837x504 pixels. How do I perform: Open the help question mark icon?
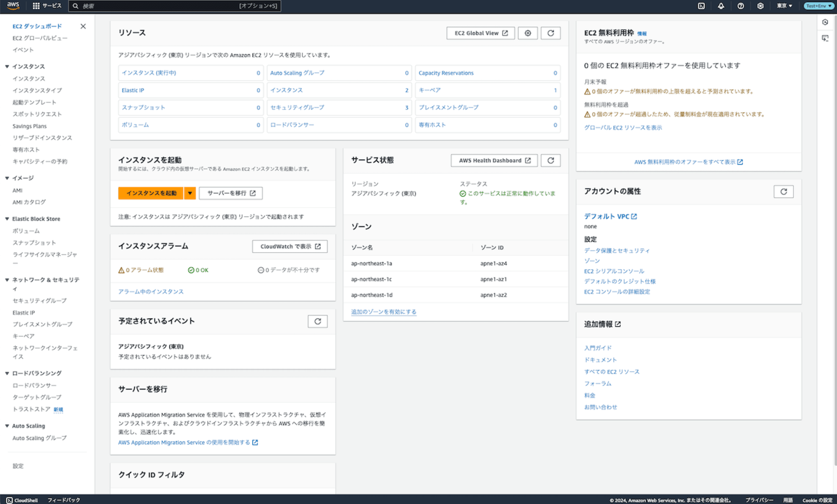[x=741, y=6]
